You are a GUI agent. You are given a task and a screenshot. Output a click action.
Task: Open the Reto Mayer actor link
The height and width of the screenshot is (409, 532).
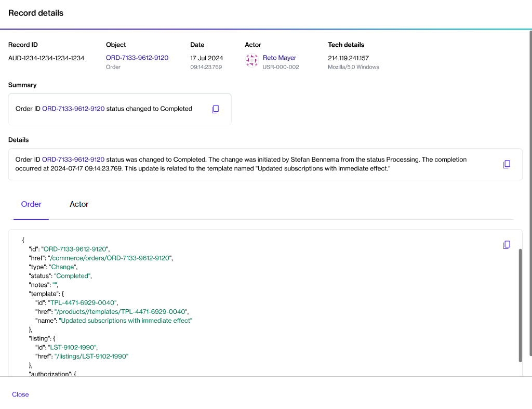(280, 58)
